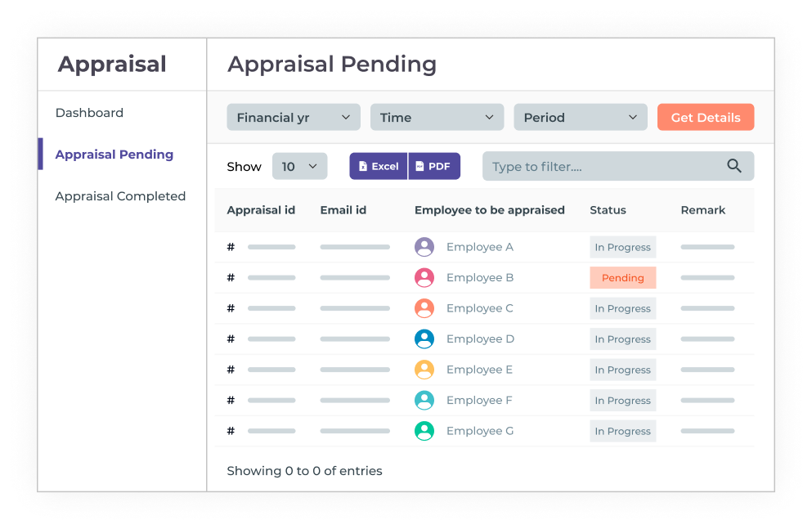The width and height of the screenshot is (812, 529).
Task: Go to Dashboard in the sidebar
Action: [89, 113]
